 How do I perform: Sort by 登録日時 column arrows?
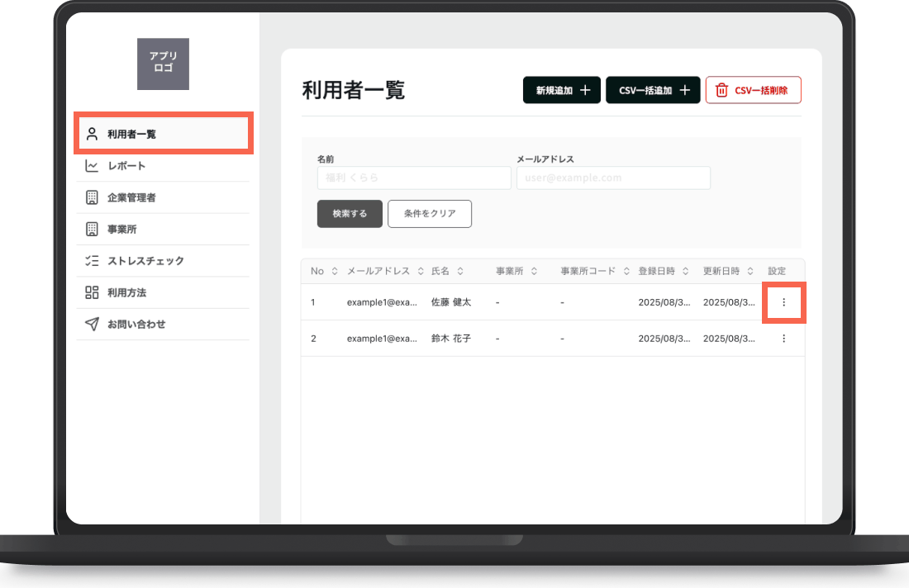[x=685, y=271]
